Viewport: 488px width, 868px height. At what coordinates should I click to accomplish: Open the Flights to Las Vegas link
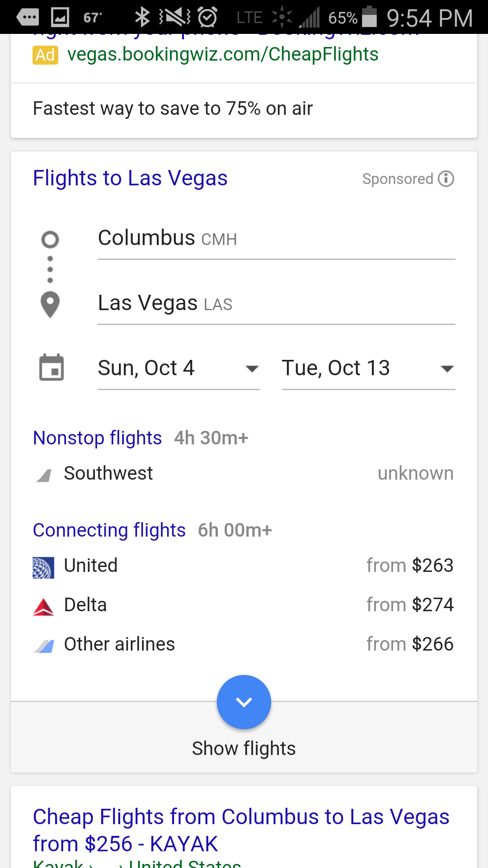point(130,178)
